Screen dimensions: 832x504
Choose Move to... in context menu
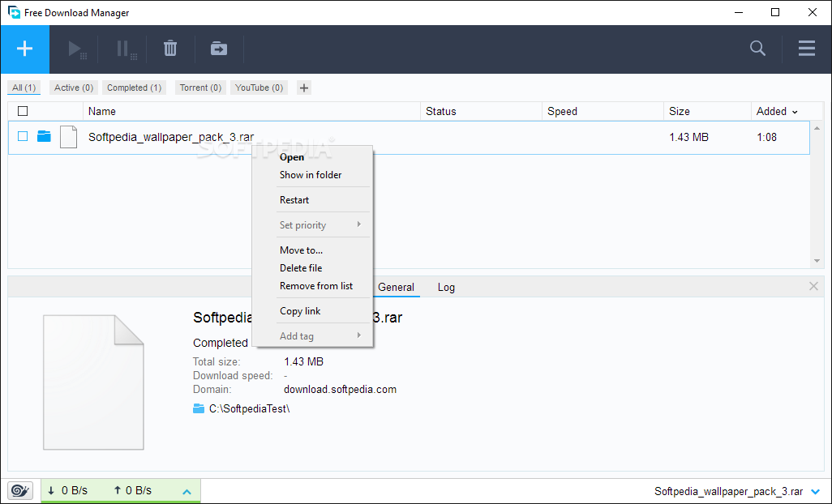[x=301, y=250]
